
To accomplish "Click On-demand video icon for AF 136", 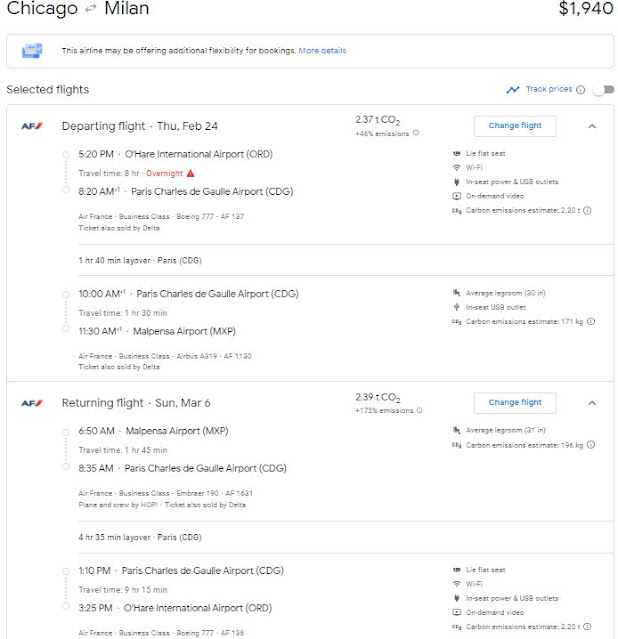I will point(457,613).
